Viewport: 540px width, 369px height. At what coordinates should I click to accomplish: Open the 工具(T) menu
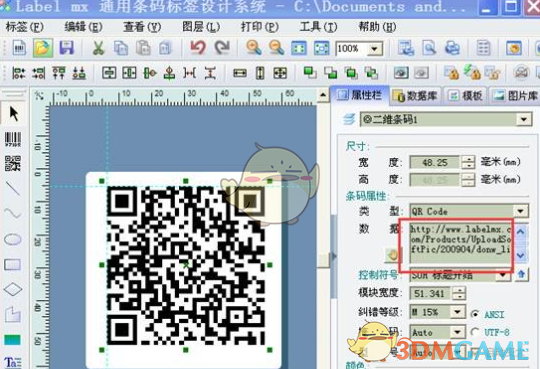[x=319, y=27]
